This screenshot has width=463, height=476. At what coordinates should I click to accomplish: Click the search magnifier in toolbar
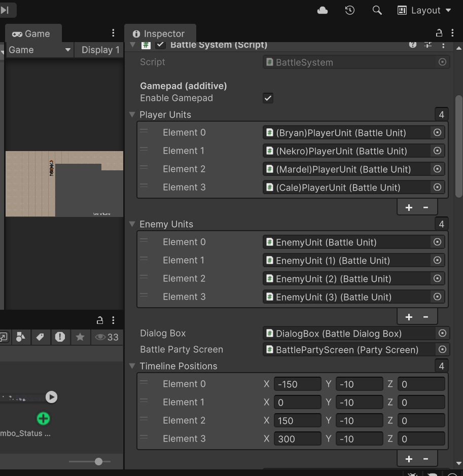point(377,10)
